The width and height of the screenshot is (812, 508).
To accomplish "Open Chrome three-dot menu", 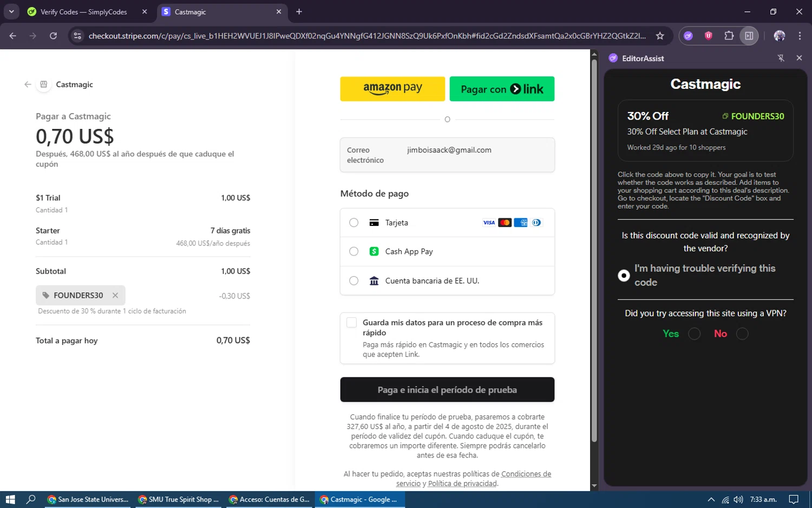I will point(800,36).
